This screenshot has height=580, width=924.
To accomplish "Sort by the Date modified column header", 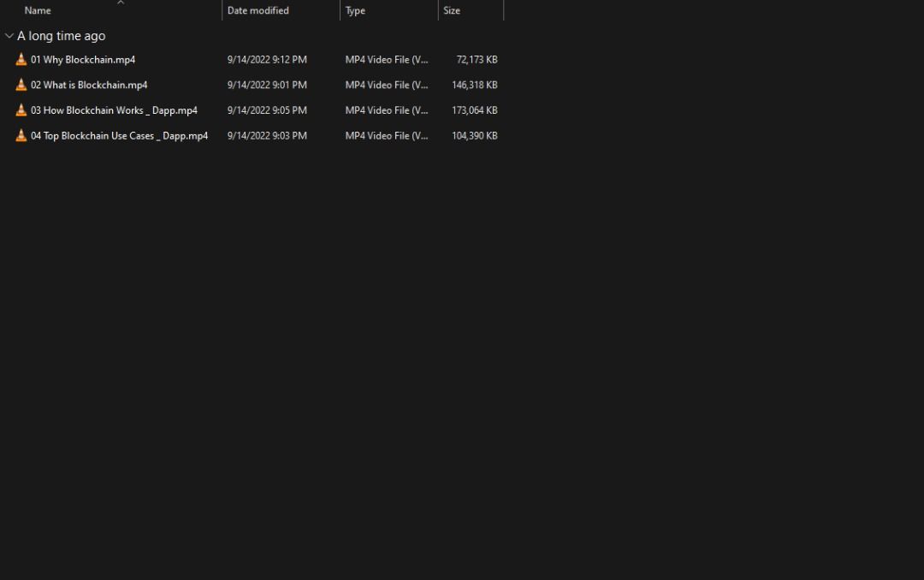I will [x=258, y=11].
